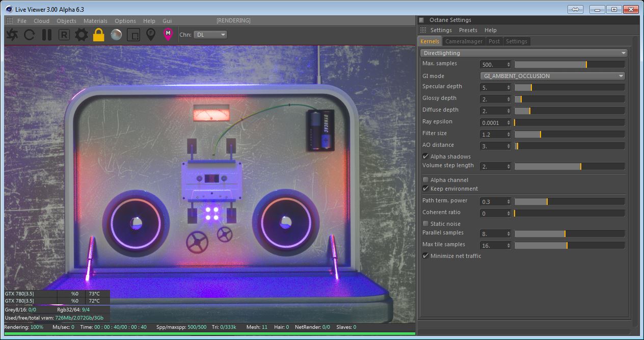
Task: Toggle the yellow resolution lock icon
Action: click(99, 34)
